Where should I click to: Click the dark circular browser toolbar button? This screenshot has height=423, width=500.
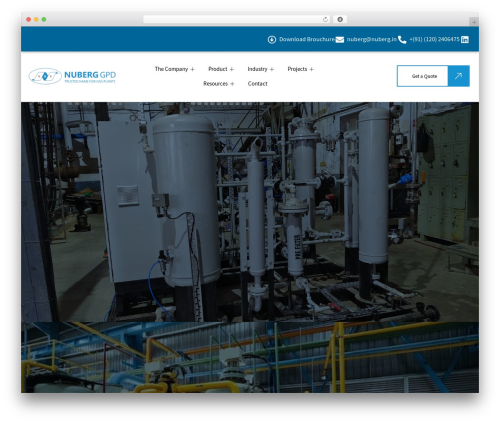[x=340, y=19]
